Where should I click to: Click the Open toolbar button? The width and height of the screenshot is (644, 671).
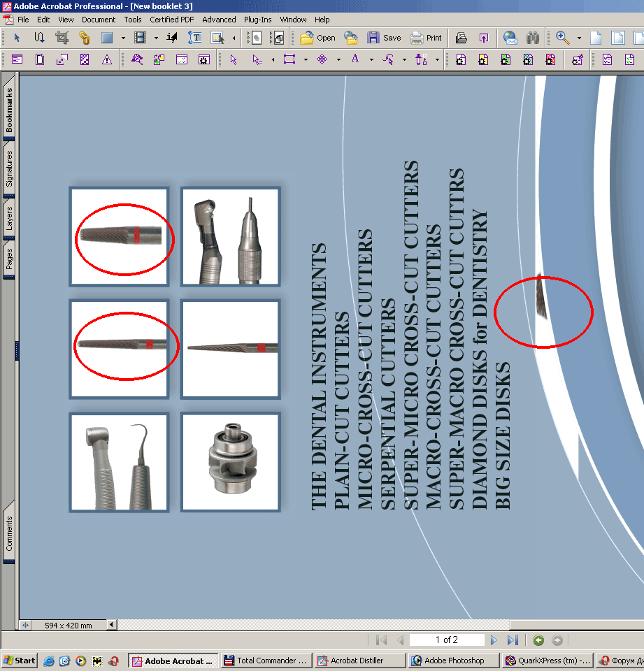point(317,38)
